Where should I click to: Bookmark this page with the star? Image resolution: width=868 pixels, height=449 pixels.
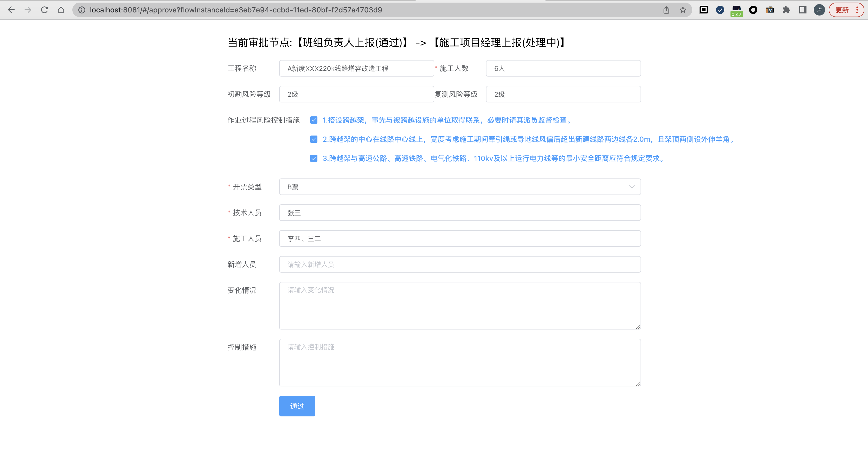683,10
